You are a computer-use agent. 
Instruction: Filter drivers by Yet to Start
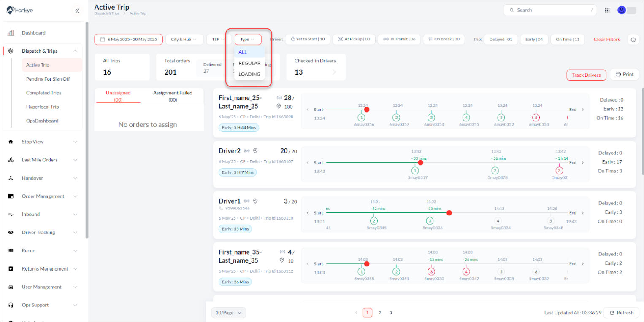coord(308,39)
